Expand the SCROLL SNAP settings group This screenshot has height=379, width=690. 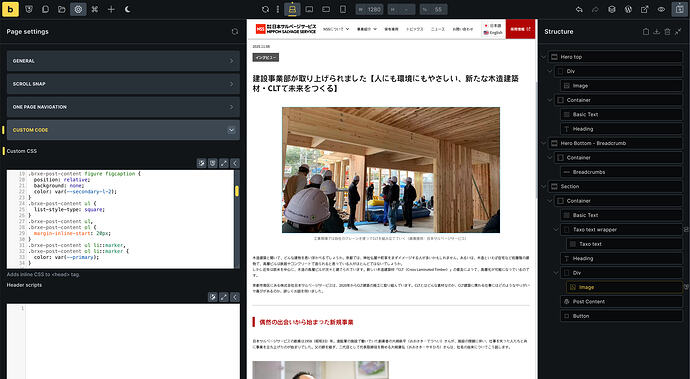click(x=123, y=84)
